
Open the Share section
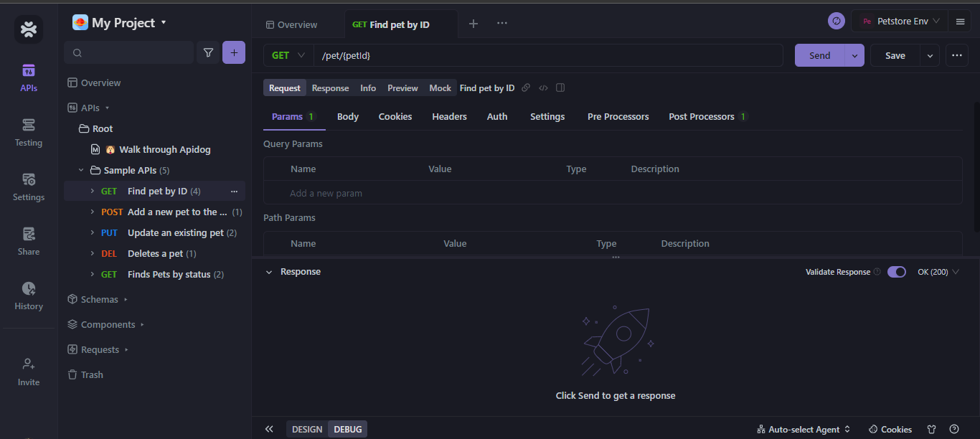click(29, 242)
